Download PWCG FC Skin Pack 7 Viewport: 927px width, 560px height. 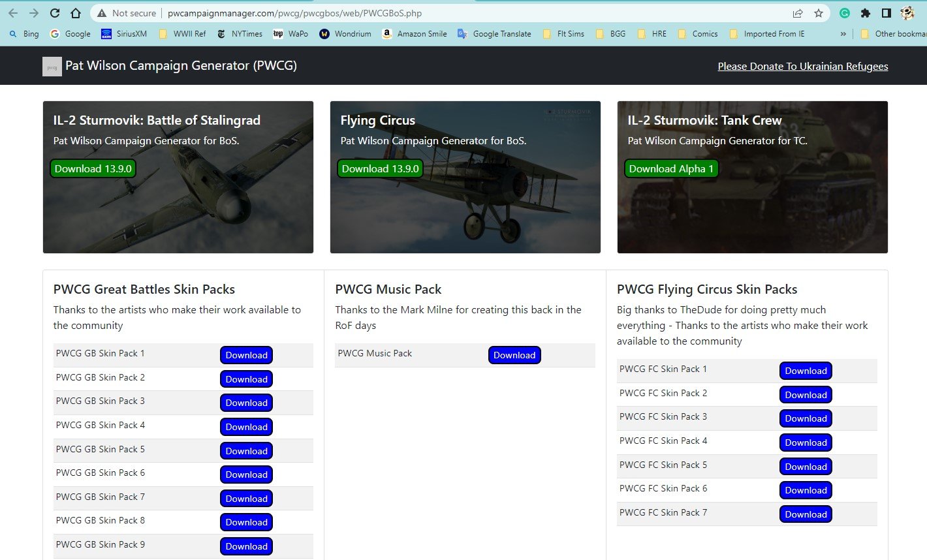(806, 514)
